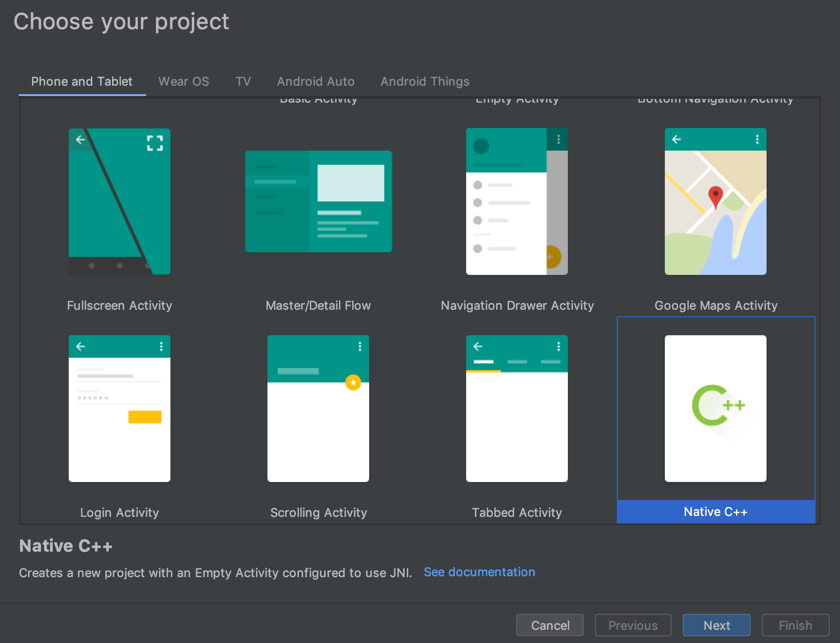840x643 pixels.
Task: Select the Fullscreen Activity template thumbnail
Action: (x=120, y=201)
